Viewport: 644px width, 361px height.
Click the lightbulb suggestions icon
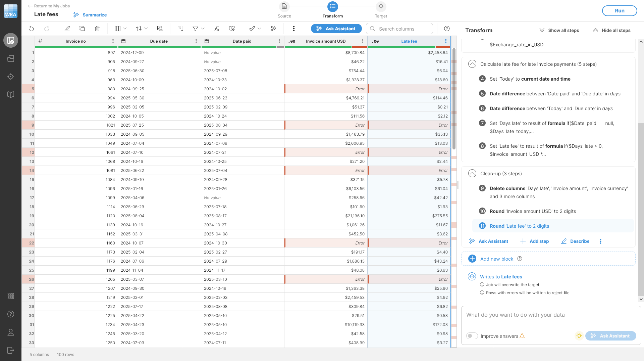579,336
